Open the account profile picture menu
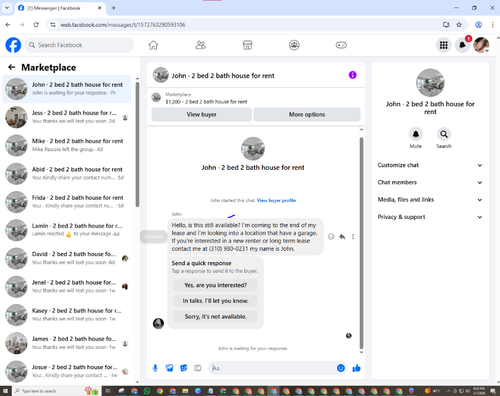The width and height of the screenshot is (500, 396). click(481, 45)
